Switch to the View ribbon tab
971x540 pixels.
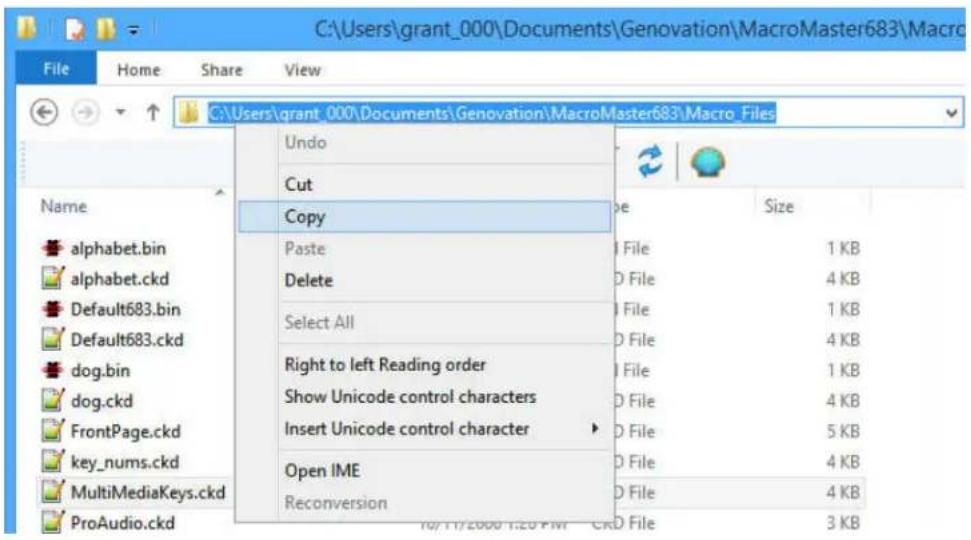pos(302,70)
